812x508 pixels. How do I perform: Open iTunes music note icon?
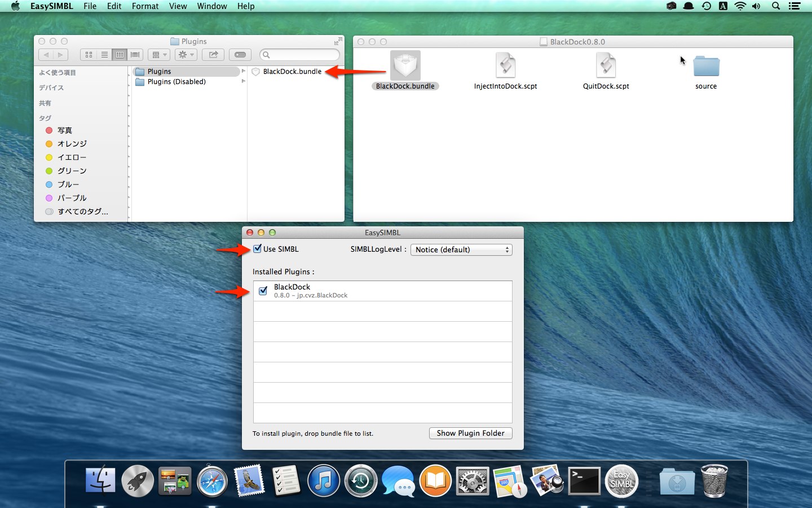click(x=323, y=481)
